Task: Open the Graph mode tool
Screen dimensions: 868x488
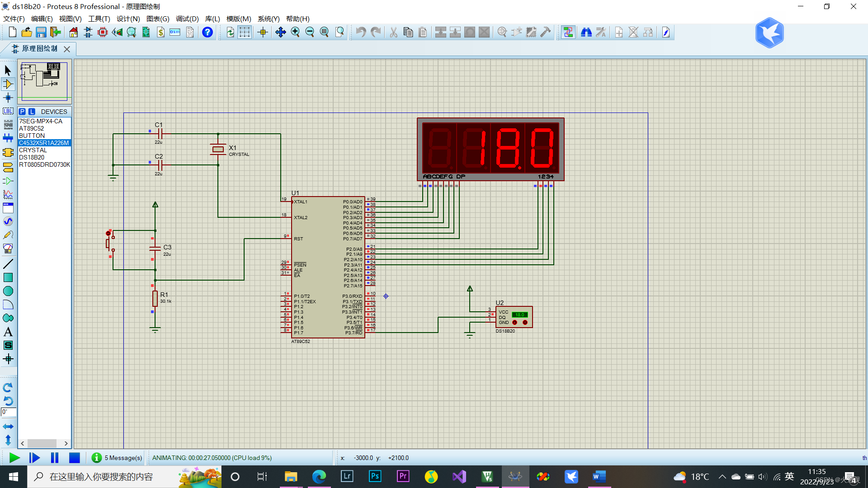Action: pos(8,194)
